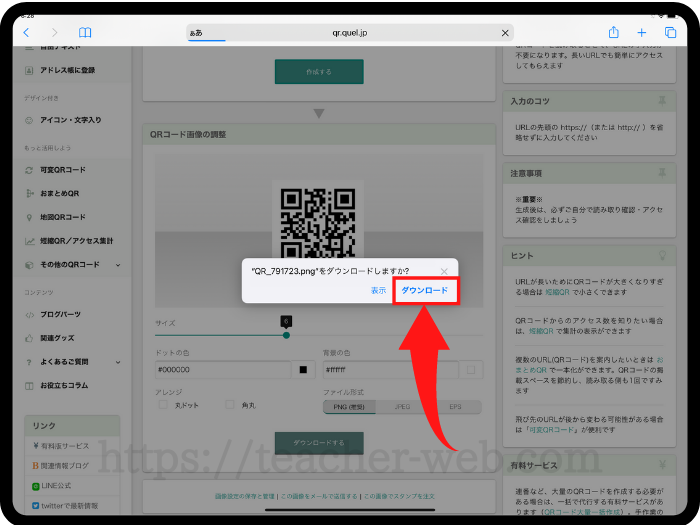
Task: Tap the Safari forward arrow
Action: [x=54, y=33]
